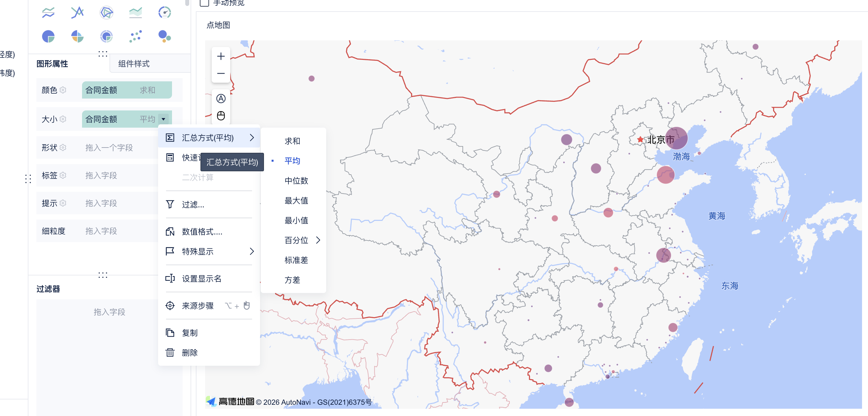
Task: Click the 过滤器 drop field area
Action: click(109, 312)
